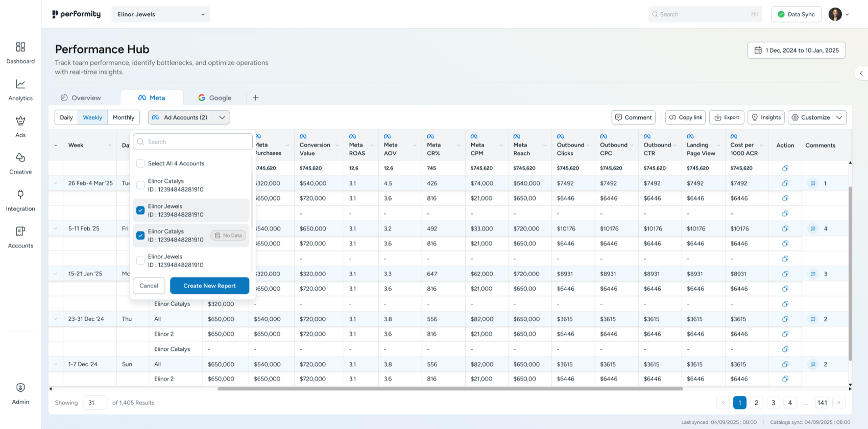Switch to the Google tab
Screen dimensions: 868x429
pyautogui.click(x=215, y=98)
